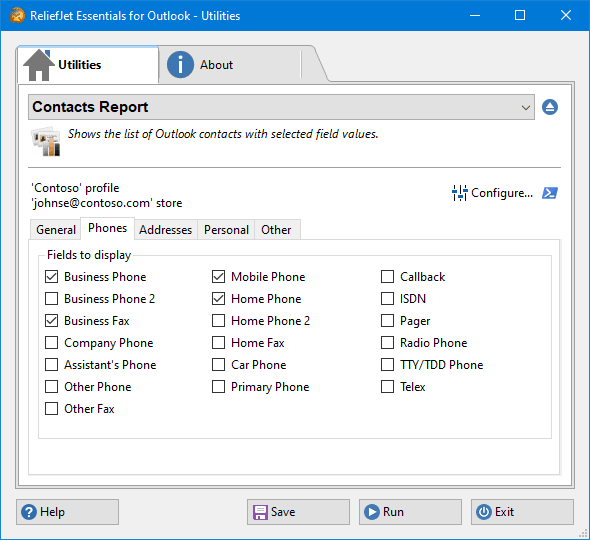Minimize the ReliefJet Essentials window
Screen dimensions: 590x540
475,15
